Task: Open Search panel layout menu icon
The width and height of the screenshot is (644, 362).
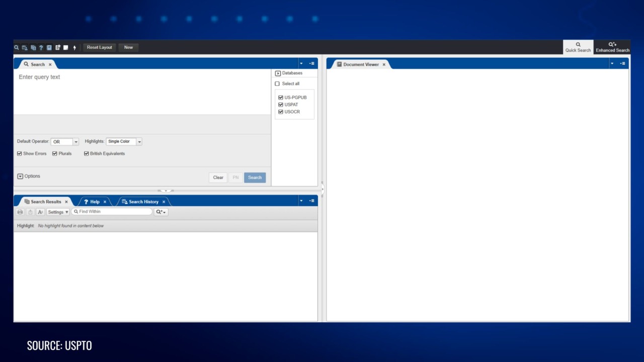Action: (312, 63)
